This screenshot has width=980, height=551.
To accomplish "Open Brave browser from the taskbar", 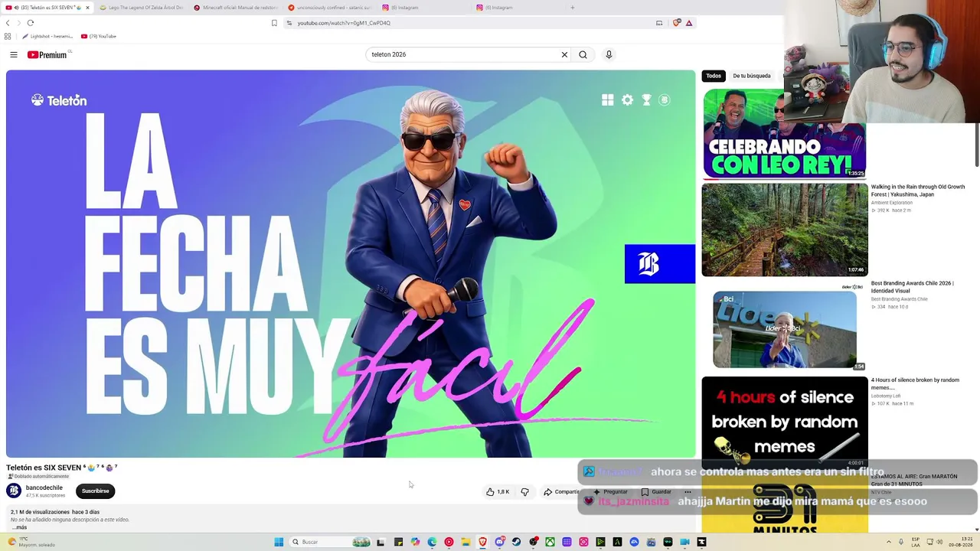I will click(483, 542).
